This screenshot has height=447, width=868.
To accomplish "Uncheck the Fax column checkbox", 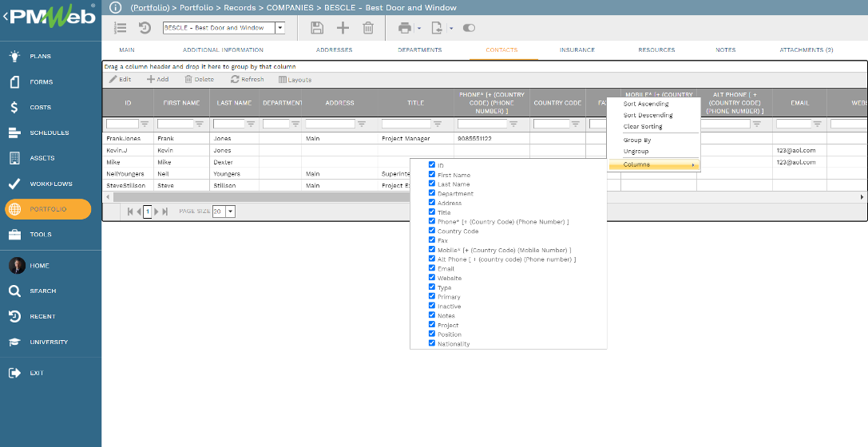I will 432,240.
